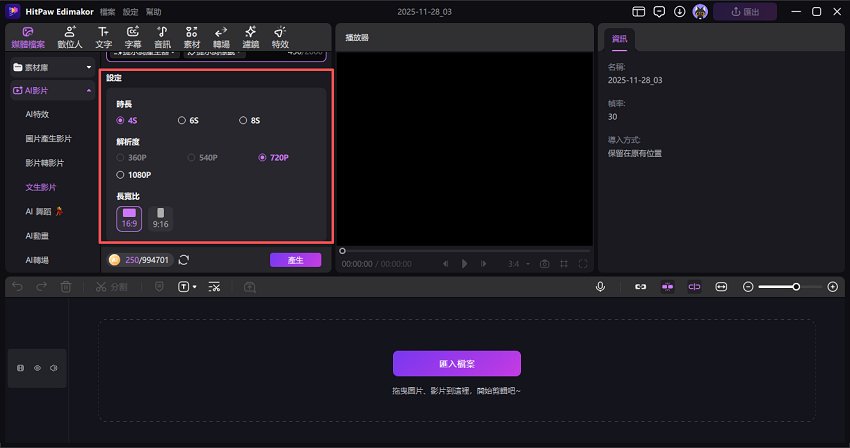Open the 3:4 player ratio dropdown
The image size is (850, 448).
[519, 264]
